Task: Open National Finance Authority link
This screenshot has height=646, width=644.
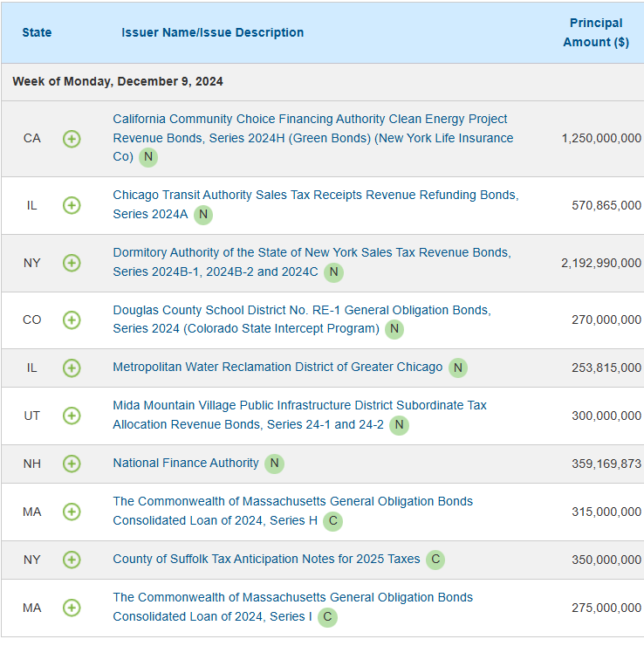Action: [x=186, y=463]
